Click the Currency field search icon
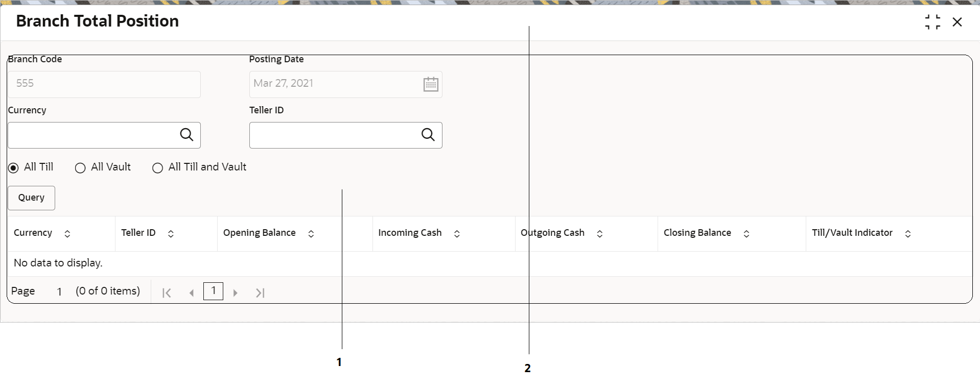980x390 pixels. pos(187,135)
